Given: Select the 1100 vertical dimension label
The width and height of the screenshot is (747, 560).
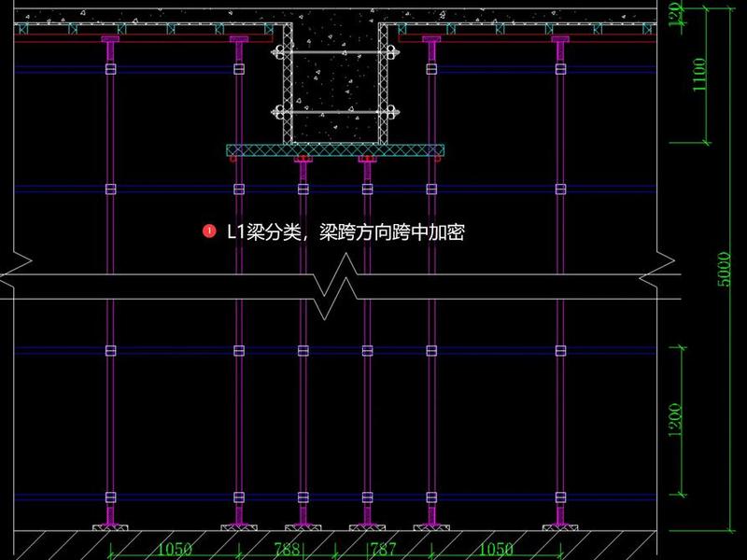Looking at the screenshot, I should tap(699, 75).
